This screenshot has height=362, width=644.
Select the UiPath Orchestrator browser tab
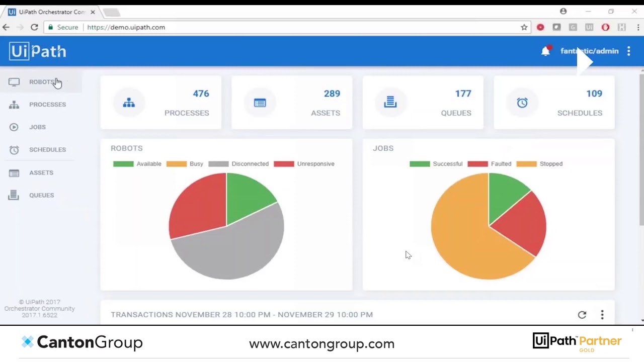52,12
